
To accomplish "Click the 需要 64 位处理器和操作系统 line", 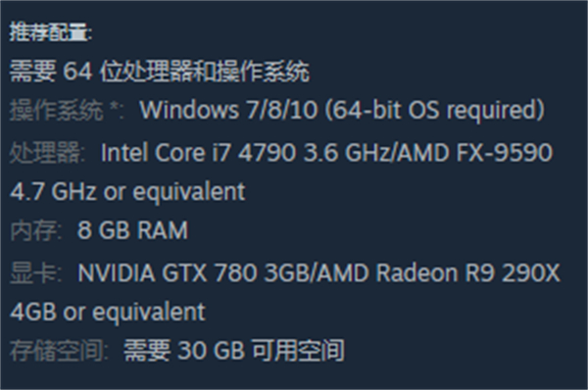I will [160, 71].
